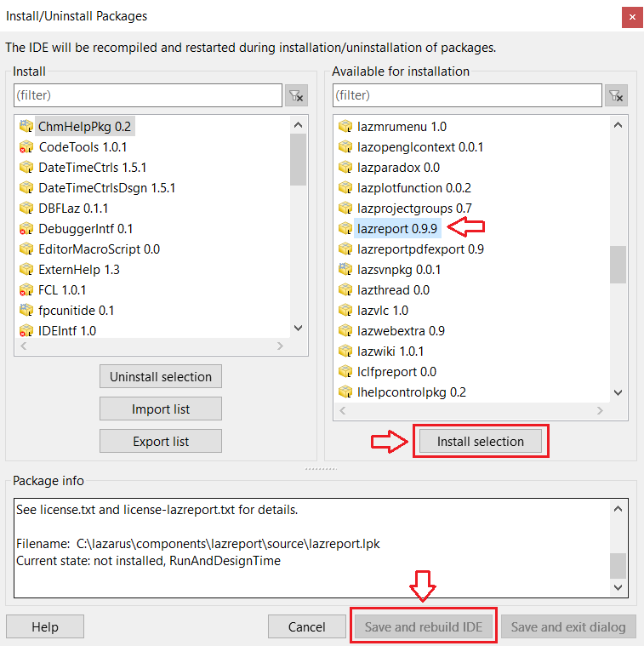Clear the Available for installation filter icon
The width and height of the screenshot is (644, 646).
[x=617, y=95]
